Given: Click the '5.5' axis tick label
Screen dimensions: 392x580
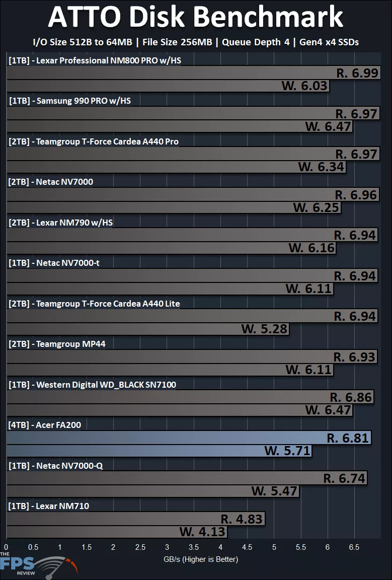Looking at the screenshot, I should 300,547.
